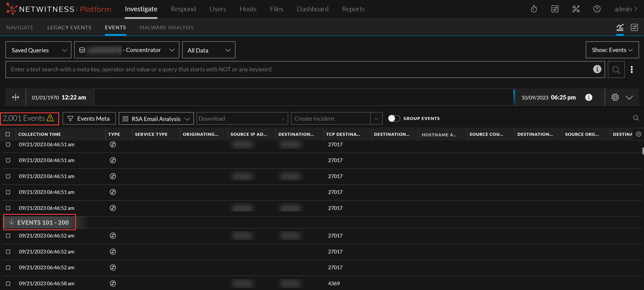Check the select-all events checkbox in header
This screenshot has height=290, width=644.
[8, 134]
